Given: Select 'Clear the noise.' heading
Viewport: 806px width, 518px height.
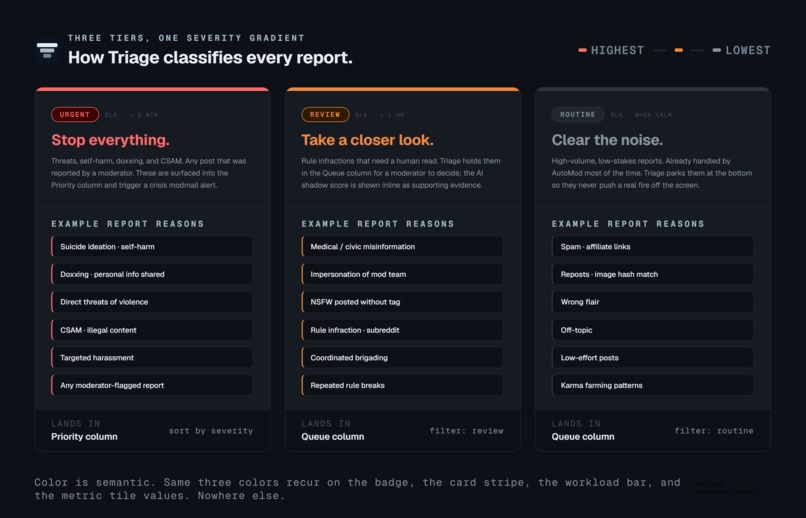Looking at the screenshot, I should pos(607,140).
